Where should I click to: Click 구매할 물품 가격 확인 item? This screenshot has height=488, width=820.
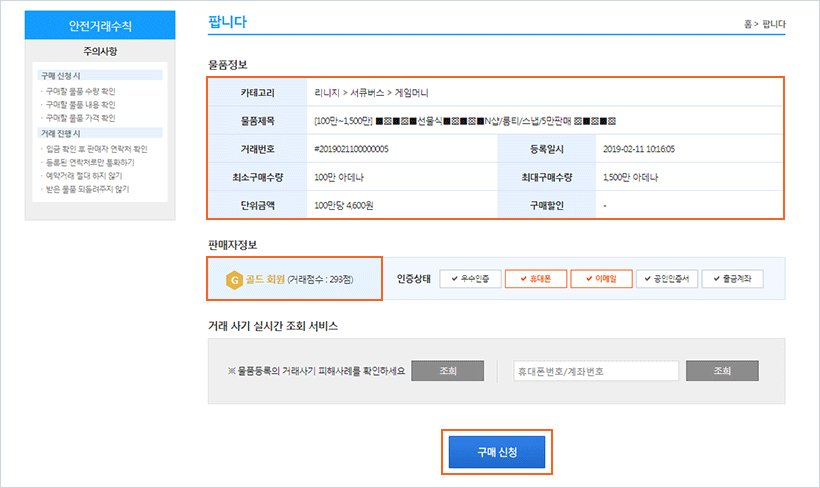pos(80,118)
